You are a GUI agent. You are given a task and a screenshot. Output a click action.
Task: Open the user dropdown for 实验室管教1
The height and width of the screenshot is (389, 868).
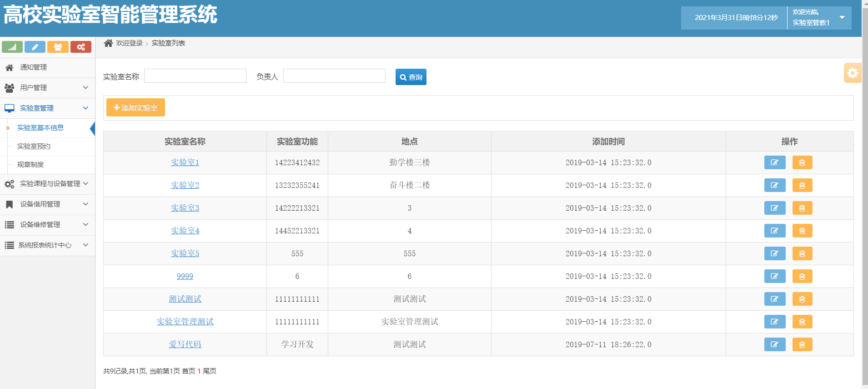tap(819, 18)
